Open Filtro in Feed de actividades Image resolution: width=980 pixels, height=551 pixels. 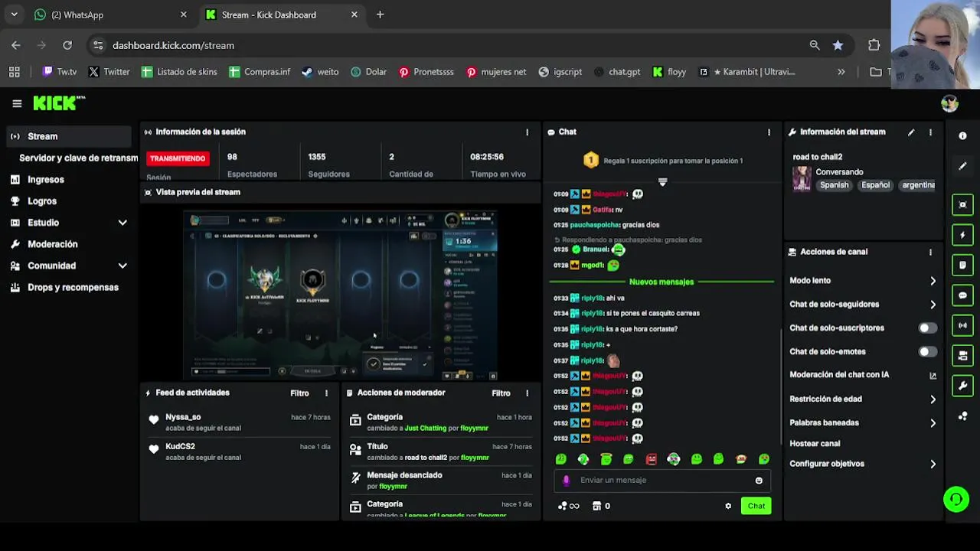click(299, 393)
